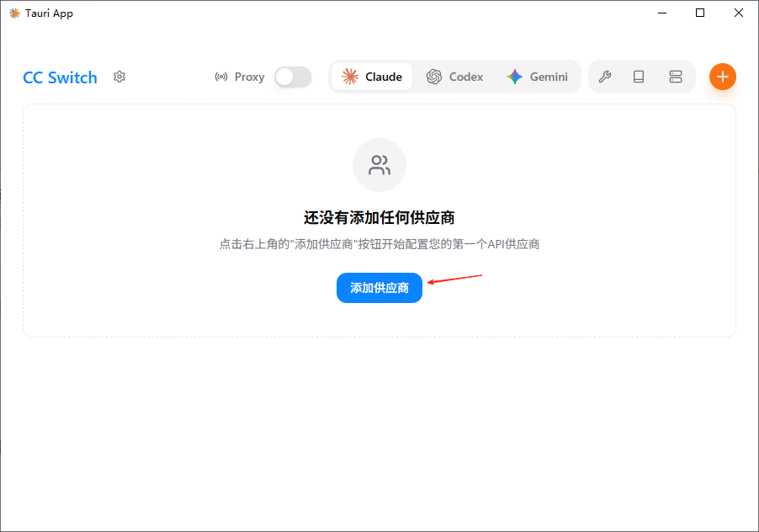
Task: Click the wrench tools icon
Action: (x=605, y=77)
